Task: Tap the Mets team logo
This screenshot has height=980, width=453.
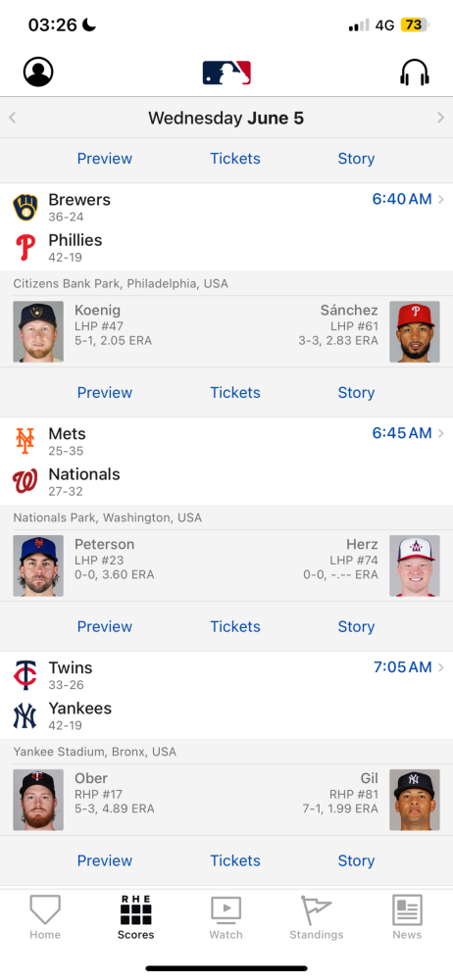Action: [25, 441]
